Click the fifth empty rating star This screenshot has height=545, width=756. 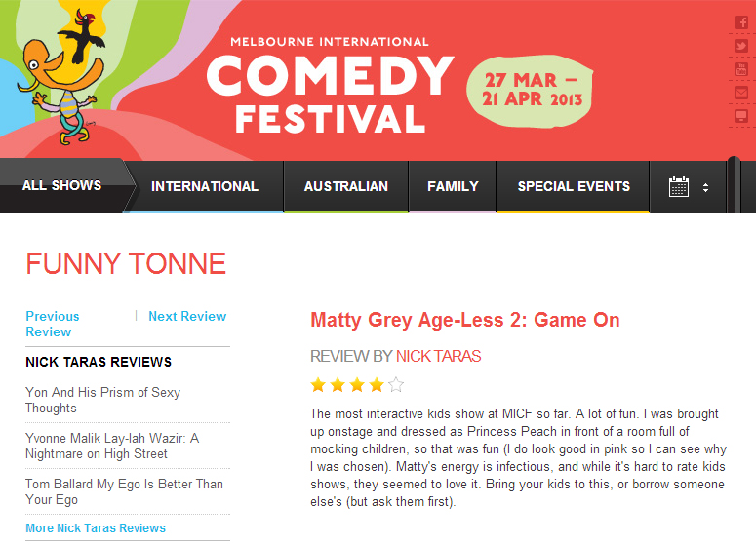396,384
